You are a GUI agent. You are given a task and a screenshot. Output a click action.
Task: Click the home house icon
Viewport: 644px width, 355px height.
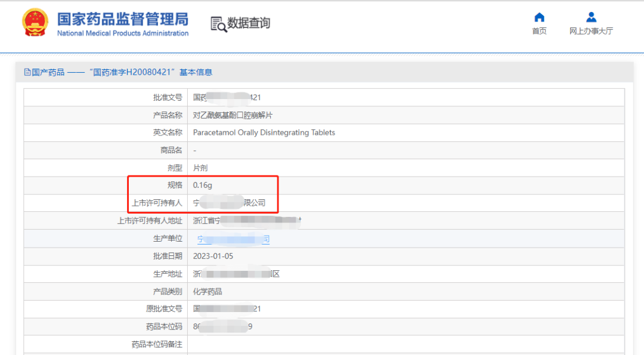[539, 17]
